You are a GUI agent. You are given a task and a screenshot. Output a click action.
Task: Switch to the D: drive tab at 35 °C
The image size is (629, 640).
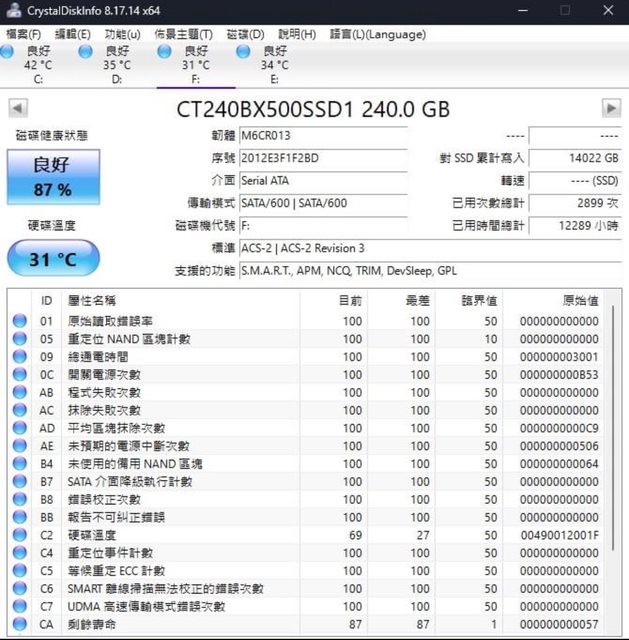coord(116,64)
